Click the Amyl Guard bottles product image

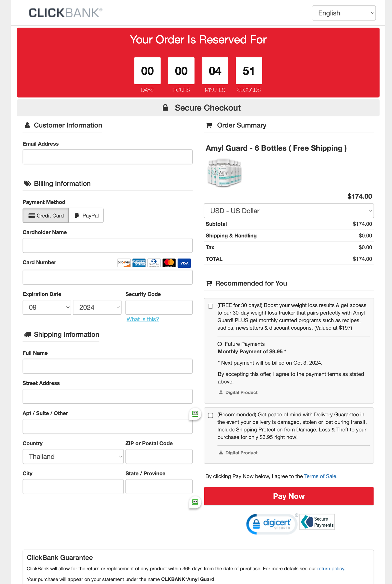coord(224,173)
